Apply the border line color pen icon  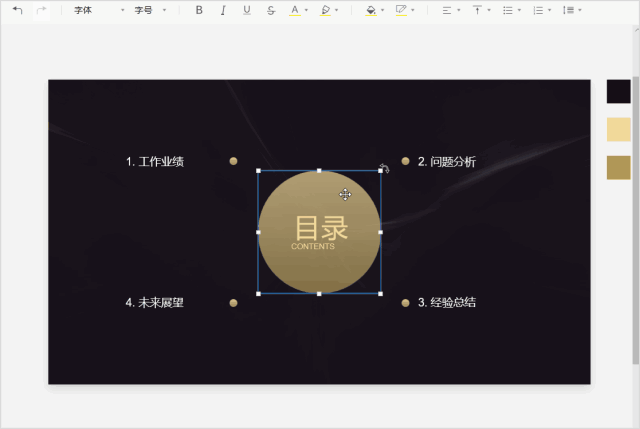[x=401, y=10]
